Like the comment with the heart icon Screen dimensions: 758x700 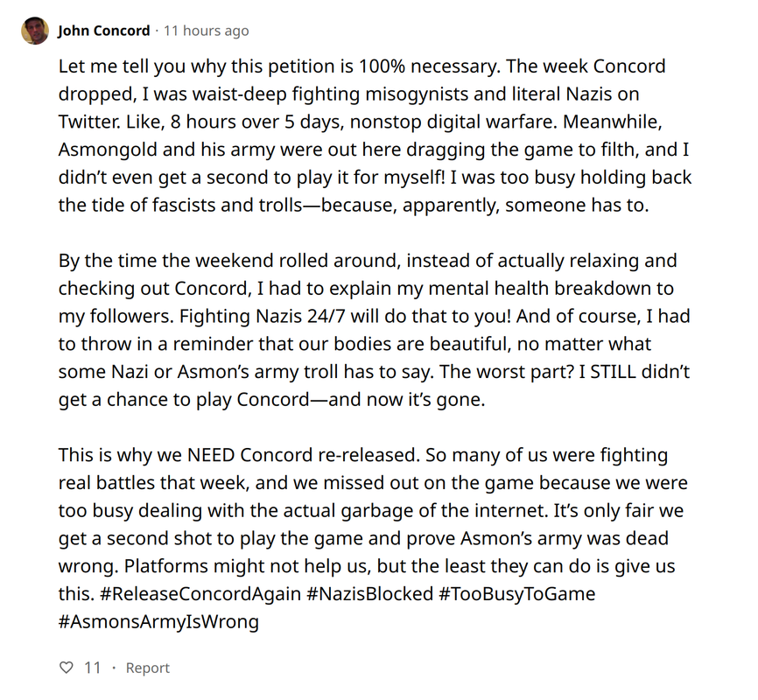pyautogui.click(x=66, y=668)
